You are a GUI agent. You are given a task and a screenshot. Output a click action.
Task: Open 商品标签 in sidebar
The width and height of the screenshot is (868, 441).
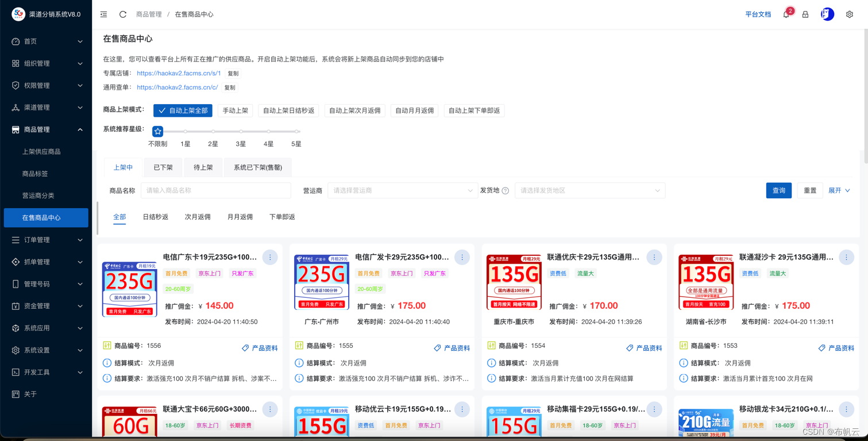pyautogui.click(x=46, y=174)
